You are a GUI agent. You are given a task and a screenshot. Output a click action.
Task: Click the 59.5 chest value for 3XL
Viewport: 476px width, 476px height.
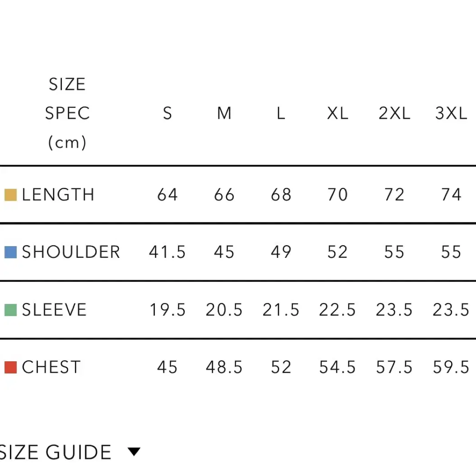[x=451, y=367]
